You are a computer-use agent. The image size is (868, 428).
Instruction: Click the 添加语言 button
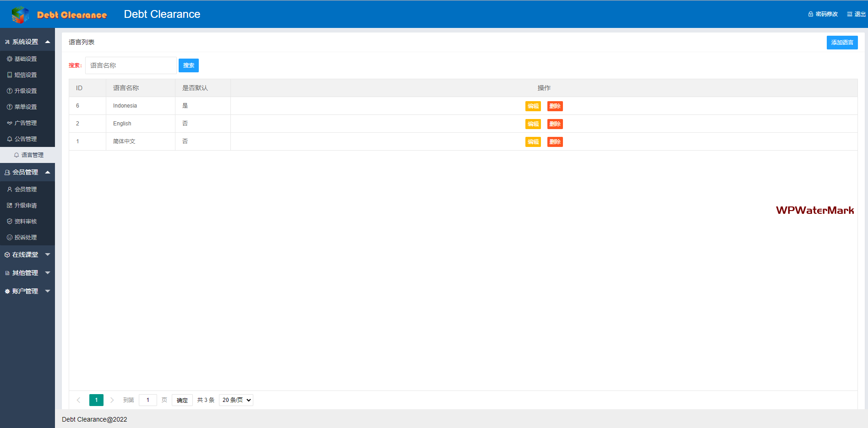pyautogui.click(x=842, y=43)
